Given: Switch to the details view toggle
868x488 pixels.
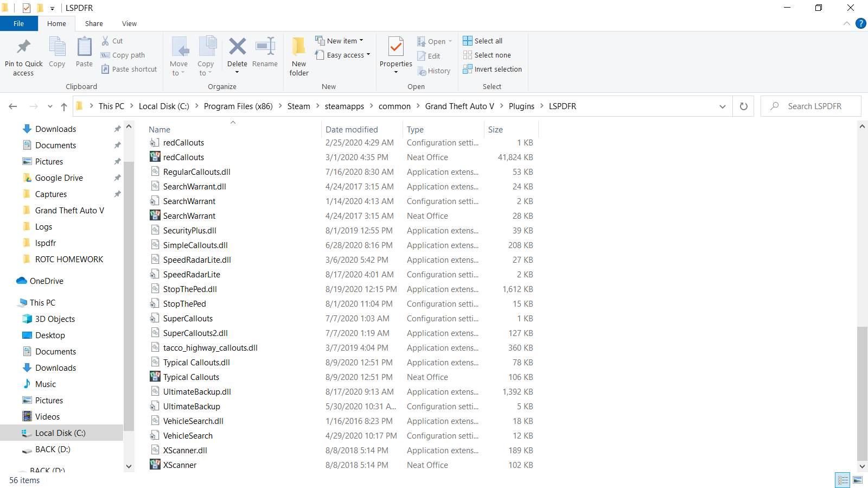Looking at the screenshot, I should (843, 480).
